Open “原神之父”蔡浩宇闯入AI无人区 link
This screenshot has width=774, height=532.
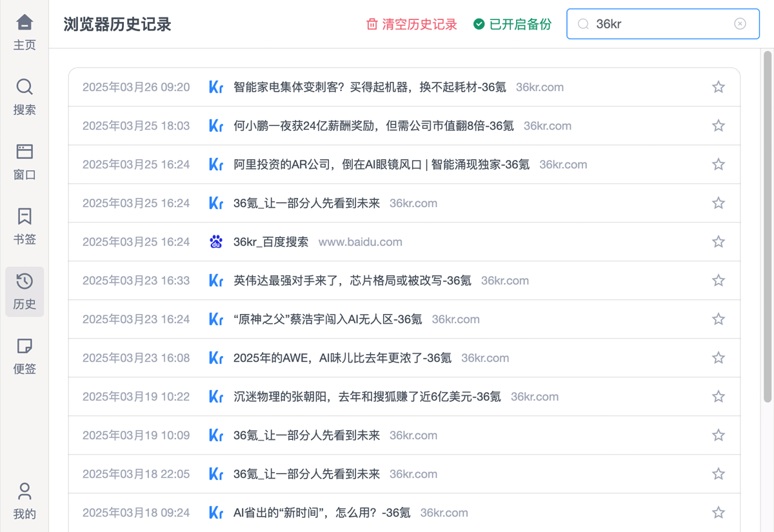[x=328, y=319]
